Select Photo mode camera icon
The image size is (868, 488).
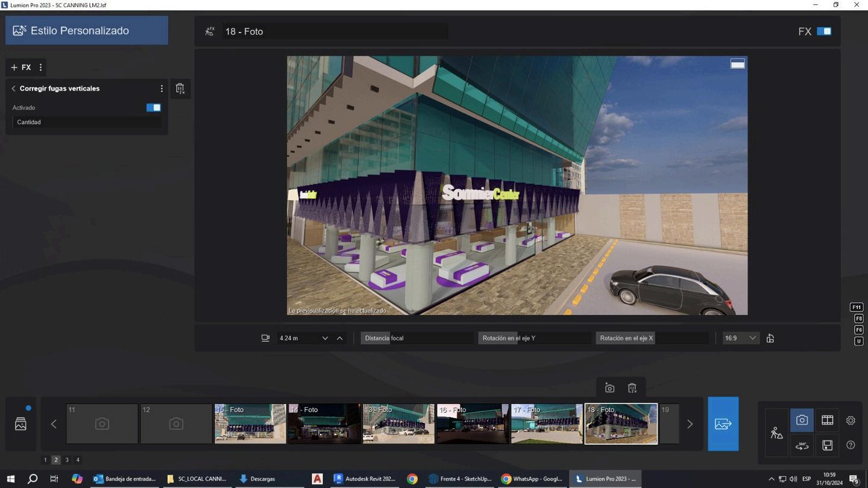point(802,420)
